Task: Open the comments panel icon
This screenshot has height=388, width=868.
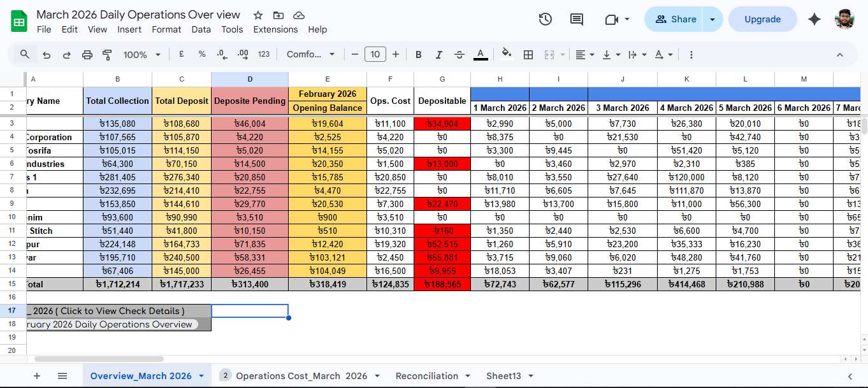Action: [577, 19]
